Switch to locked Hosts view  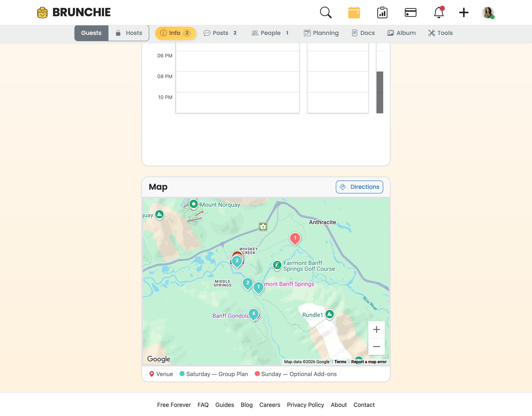pos(129,33)
